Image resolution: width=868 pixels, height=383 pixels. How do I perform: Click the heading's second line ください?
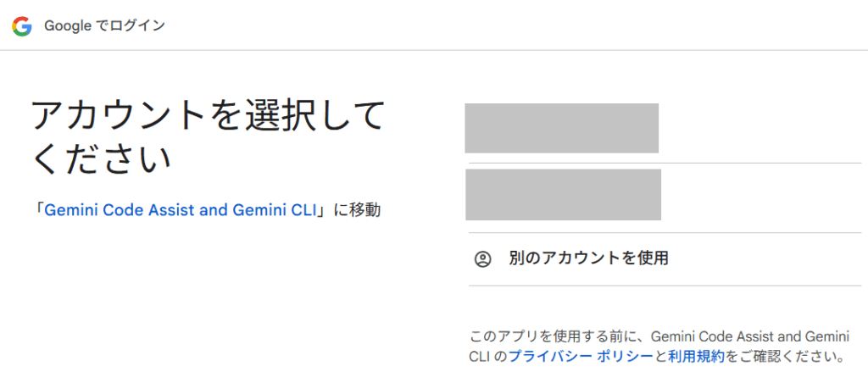101,159
